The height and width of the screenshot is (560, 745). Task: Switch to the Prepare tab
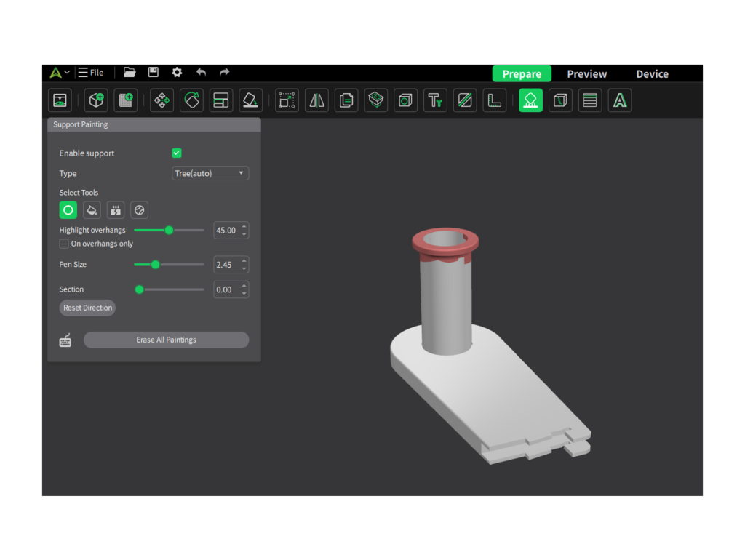coord(522,74)
